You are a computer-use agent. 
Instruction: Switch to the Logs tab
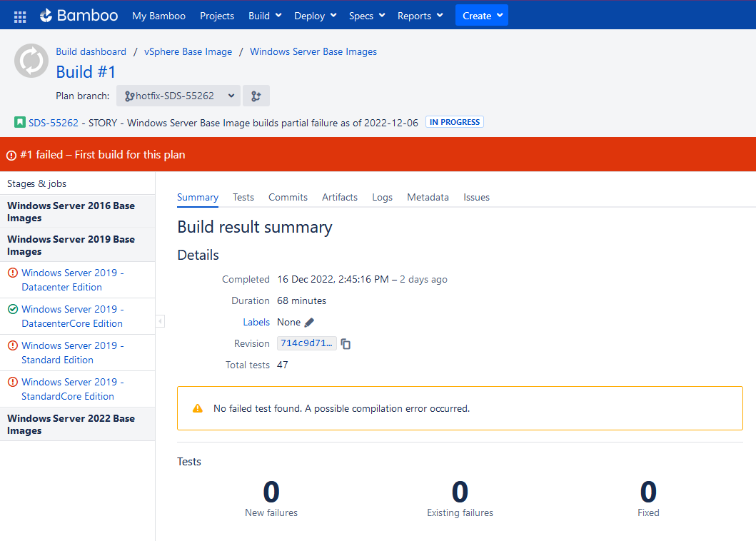[x=383, y=197]
